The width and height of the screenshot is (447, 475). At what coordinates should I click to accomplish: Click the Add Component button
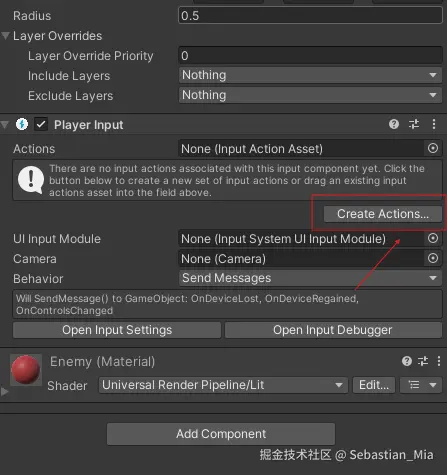pyautogui.click(x=221, y=434)
